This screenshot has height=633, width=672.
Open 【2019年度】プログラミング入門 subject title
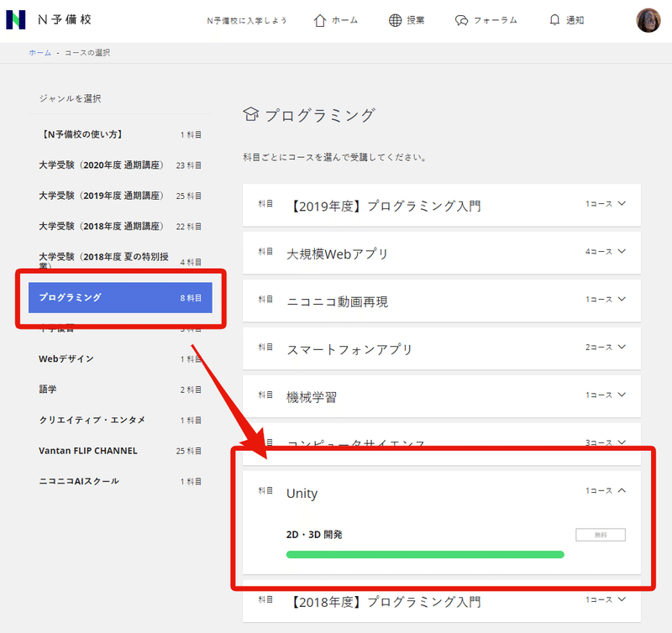click(x=385, y=206)
